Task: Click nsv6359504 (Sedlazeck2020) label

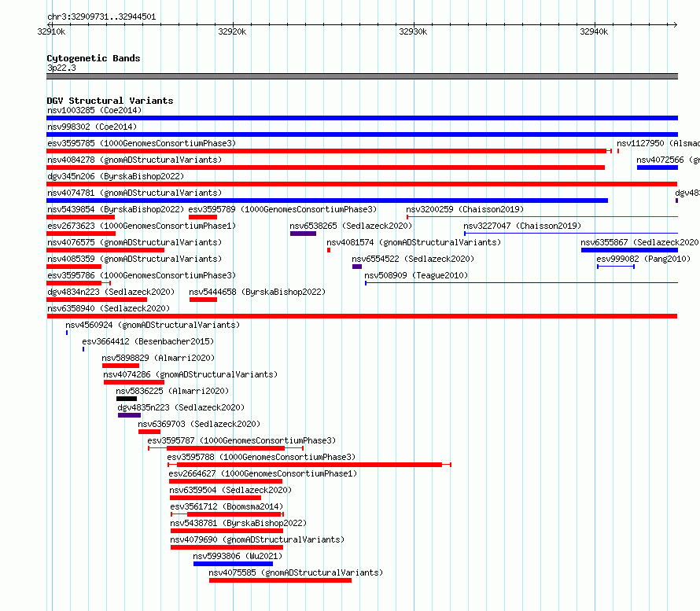Action: (x=230, y=490)
